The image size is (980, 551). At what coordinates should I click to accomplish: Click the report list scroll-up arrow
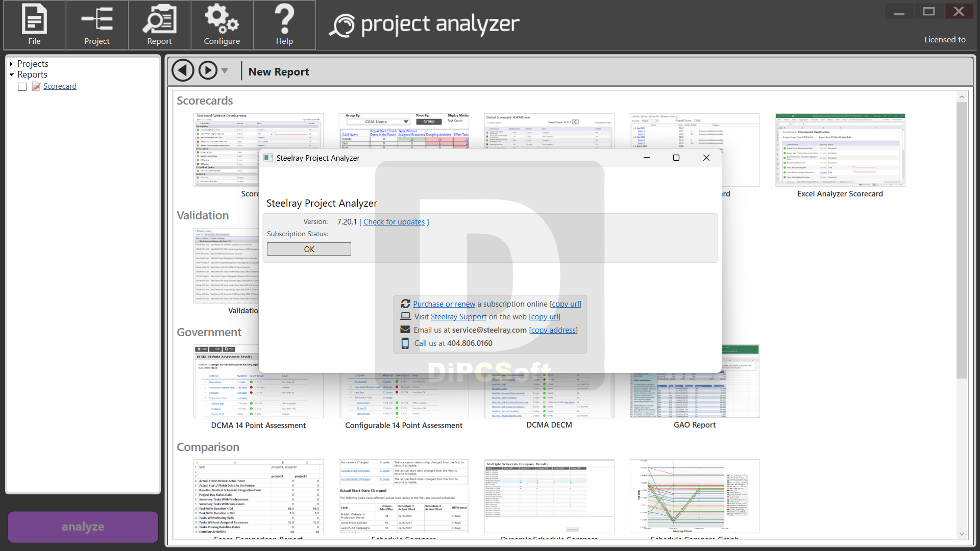pos(962,97)
